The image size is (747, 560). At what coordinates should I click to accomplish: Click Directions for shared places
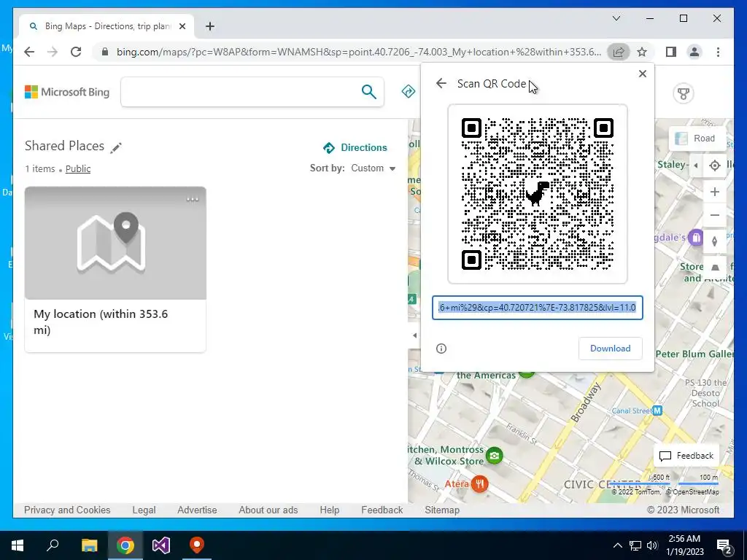point(355,147)
